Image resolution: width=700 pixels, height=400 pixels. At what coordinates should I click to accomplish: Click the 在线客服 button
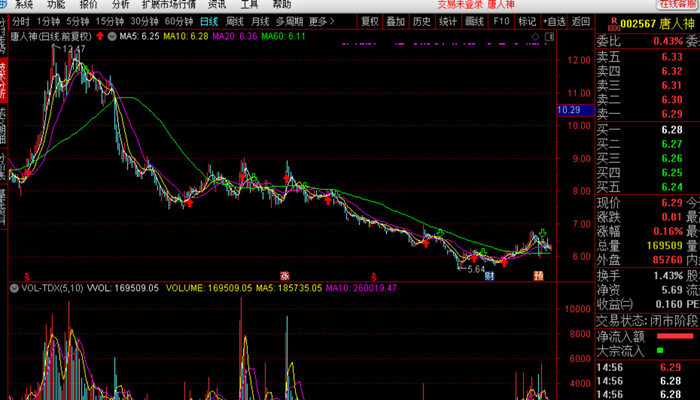679,4
